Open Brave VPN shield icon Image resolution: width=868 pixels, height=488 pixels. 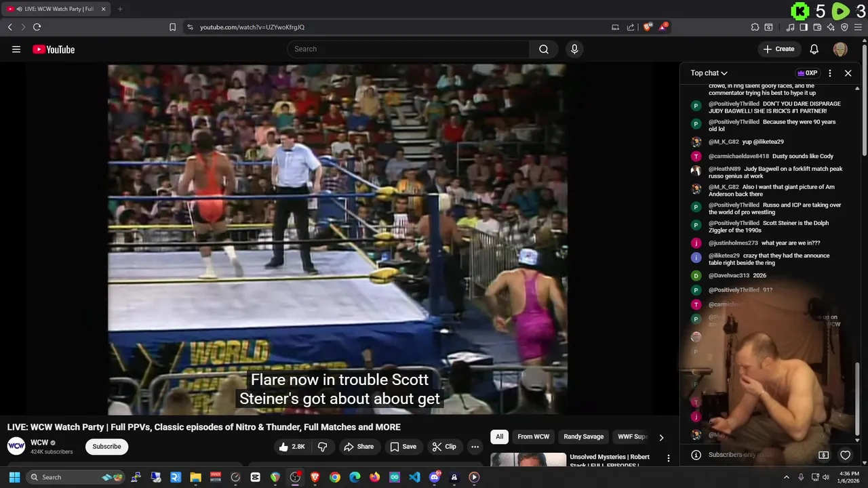tap(844, 27)
